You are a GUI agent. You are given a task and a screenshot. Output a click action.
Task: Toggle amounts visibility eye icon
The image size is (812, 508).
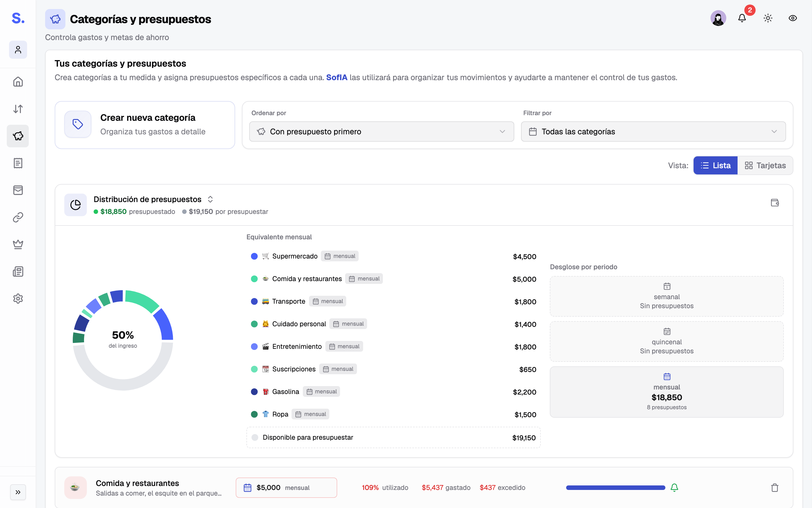pos(793,18)
